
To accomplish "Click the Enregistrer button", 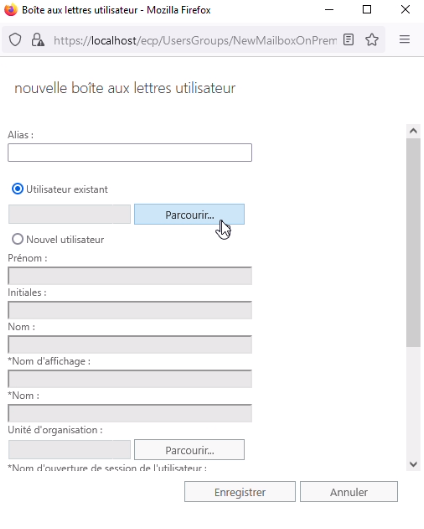I will click(x=240, y=492).
